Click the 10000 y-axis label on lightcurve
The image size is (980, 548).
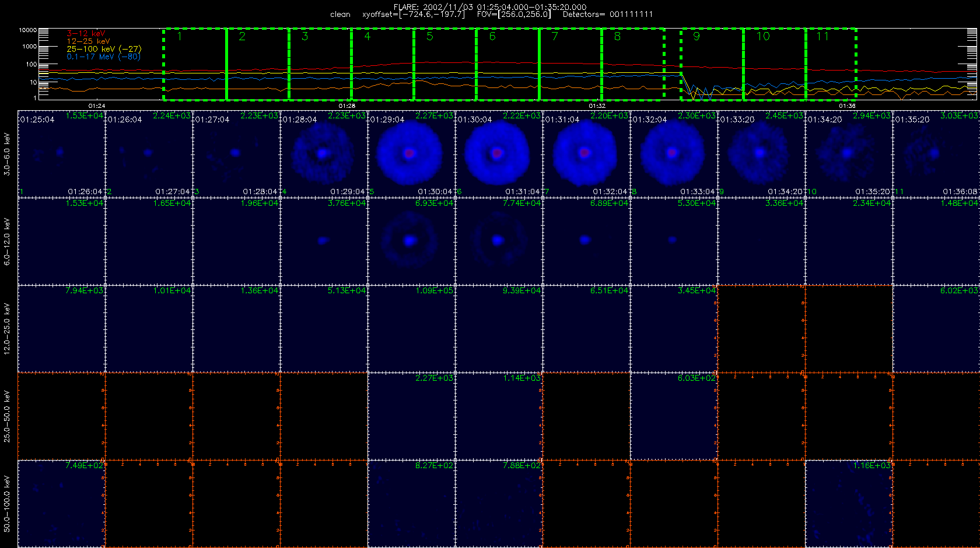click(x=28, y=30)
